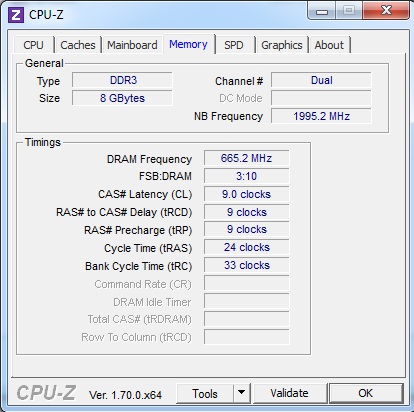This screenshot has width=414, height=412.
Task: Click the RAS# Precharge (tRP) label
Action: click(x=138, y=230)
